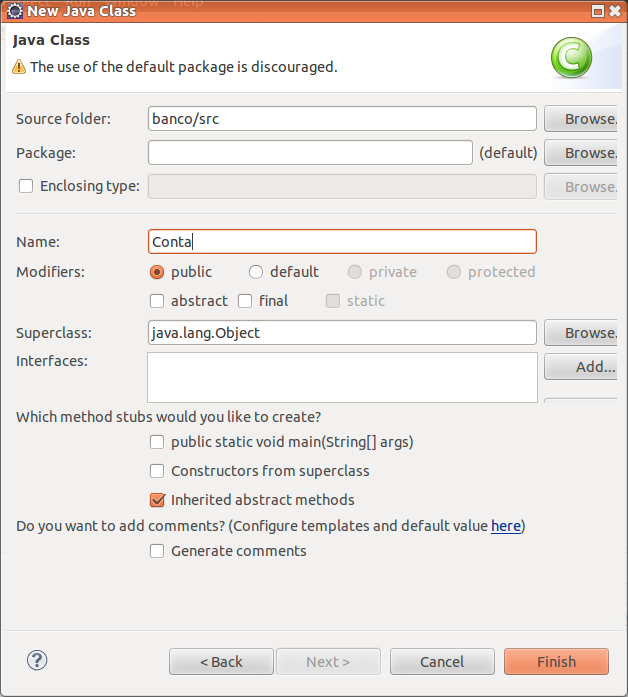This screenshot has width=628, height=697.
Task: Click the green Java class icon
Action: pos(571,58)
